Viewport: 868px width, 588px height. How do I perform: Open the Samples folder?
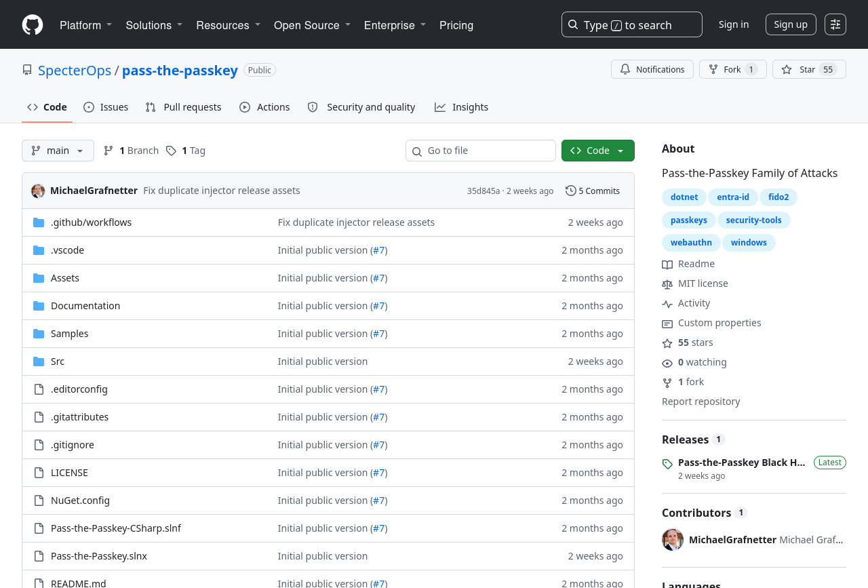click(70, 334)
